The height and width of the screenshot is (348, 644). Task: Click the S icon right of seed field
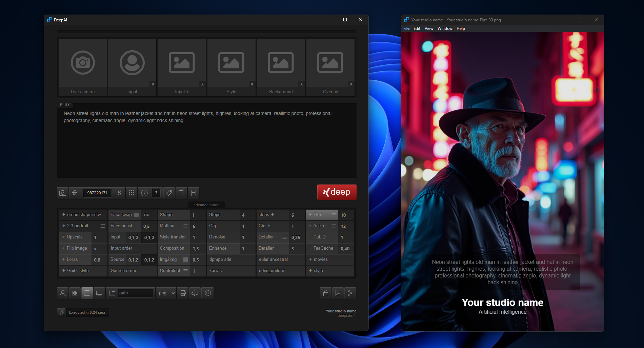[119, 193]
